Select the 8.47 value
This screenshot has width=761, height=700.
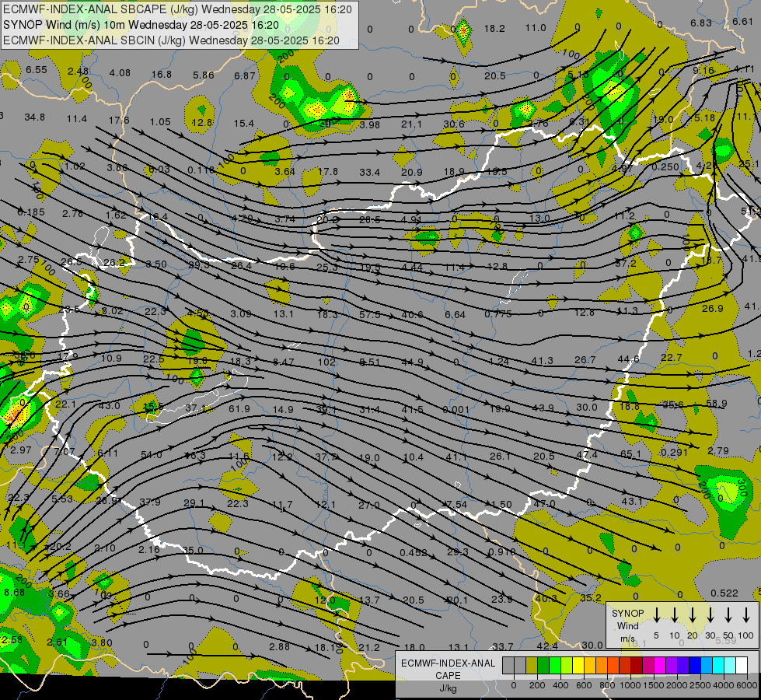pyautogui.click(x=284, y=362)
